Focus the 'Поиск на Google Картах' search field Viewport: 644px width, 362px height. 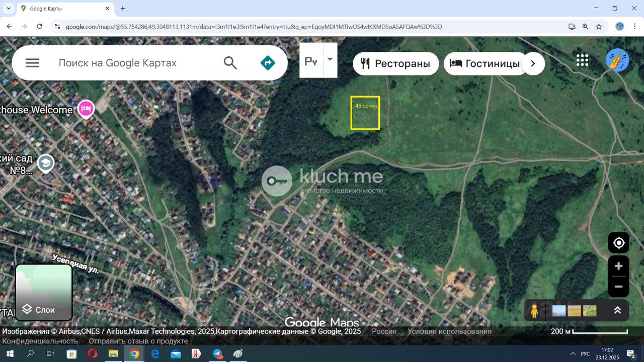tap(118, 63)
